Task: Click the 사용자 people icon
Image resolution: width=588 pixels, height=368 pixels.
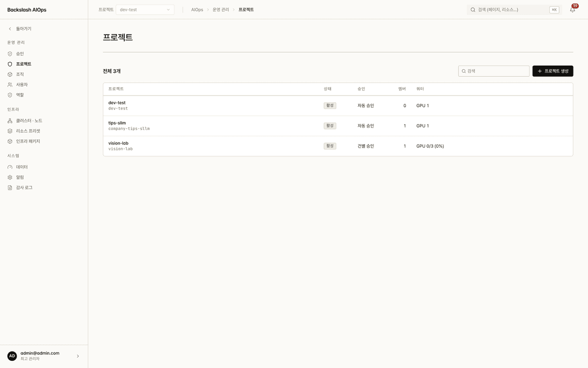Action: click(x=10, y=85)
